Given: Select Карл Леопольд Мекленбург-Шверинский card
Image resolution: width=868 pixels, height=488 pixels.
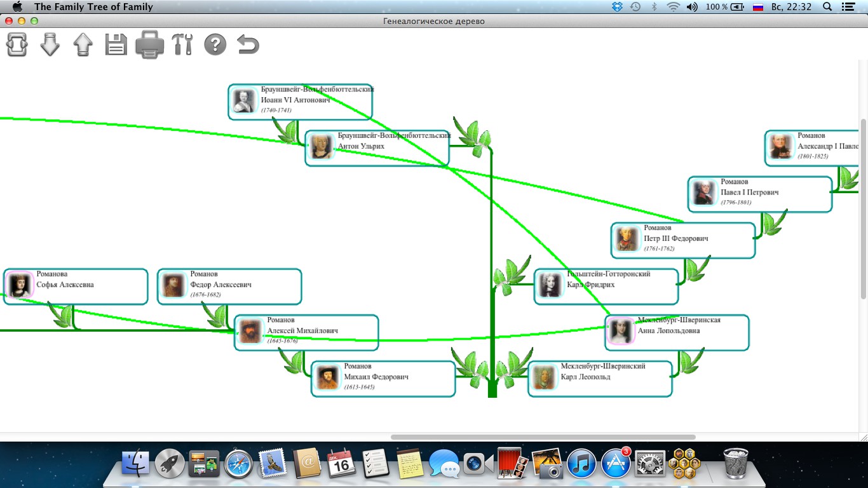Looking at the screenshot, I should (x=600, y=379).
